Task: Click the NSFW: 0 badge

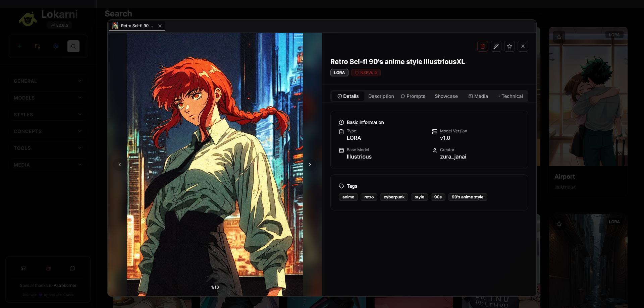Action: (366, 73)
